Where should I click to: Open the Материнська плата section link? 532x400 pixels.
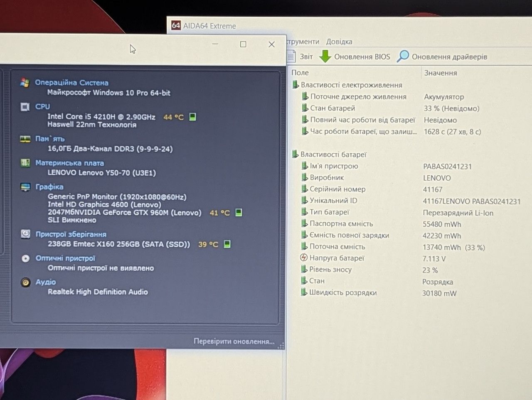[x=69, y=163]
